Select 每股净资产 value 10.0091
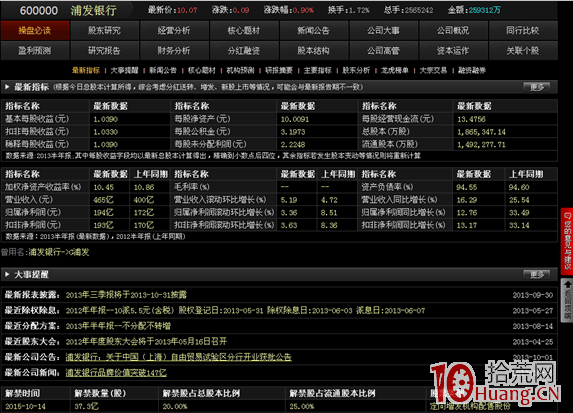 [x=295, y=119]
